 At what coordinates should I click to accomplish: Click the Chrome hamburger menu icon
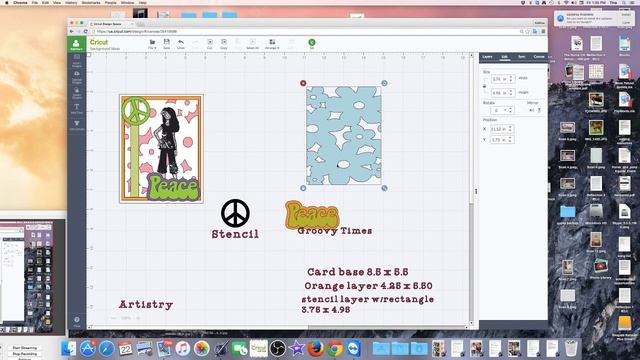tap(543, 31)
